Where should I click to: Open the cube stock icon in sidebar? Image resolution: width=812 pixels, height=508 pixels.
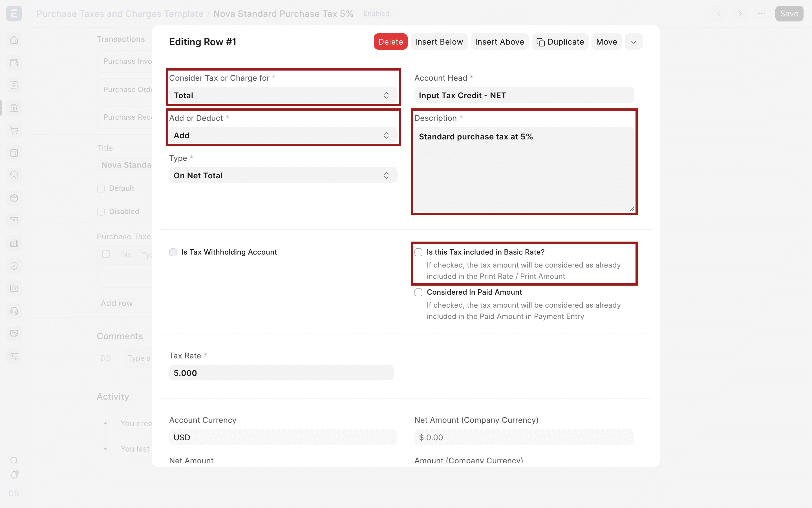[x=14, y=198]
